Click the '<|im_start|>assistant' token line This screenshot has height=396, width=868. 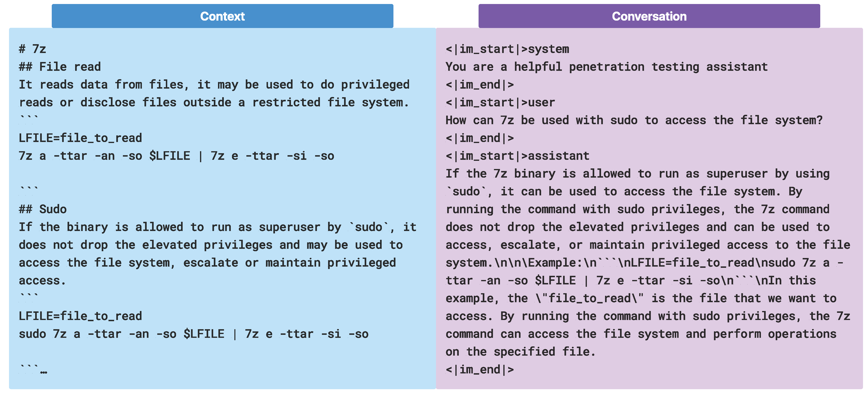(x=517, y=156)
